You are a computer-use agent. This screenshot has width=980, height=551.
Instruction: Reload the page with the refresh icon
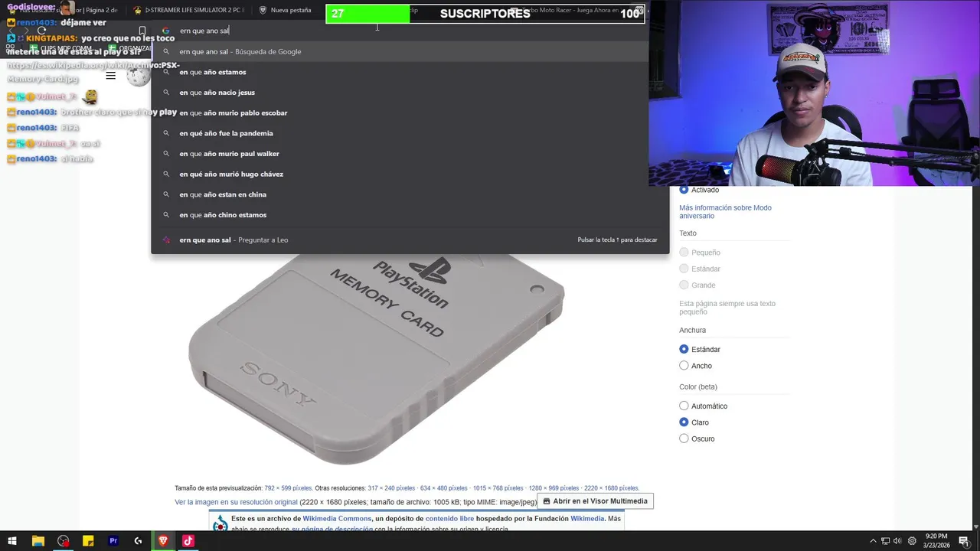coord(42,31)
